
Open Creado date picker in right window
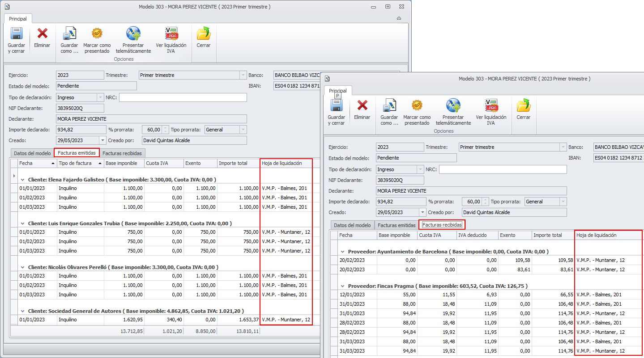pos(423,213)
